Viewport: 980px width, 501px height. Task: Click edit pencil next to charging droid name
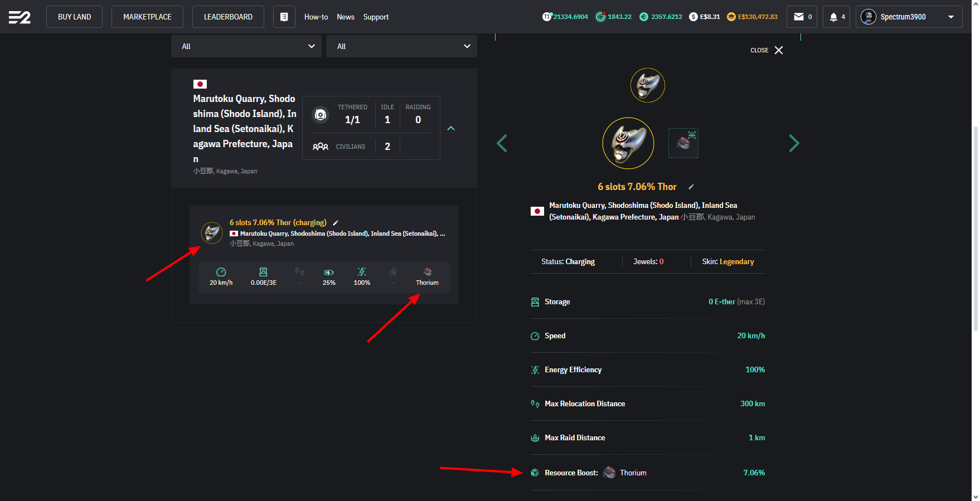coord(336,223)
